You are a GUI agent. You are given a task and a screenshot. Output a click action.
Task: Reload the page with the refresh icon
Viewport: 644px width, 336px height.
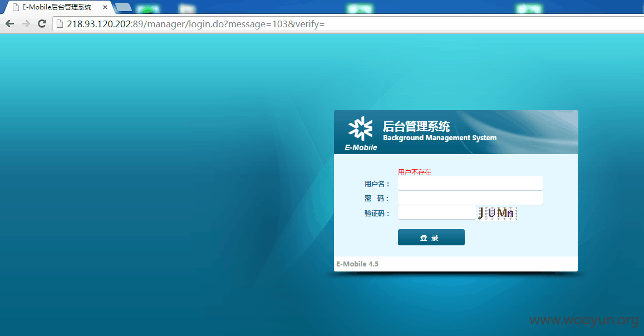[42, 24]
